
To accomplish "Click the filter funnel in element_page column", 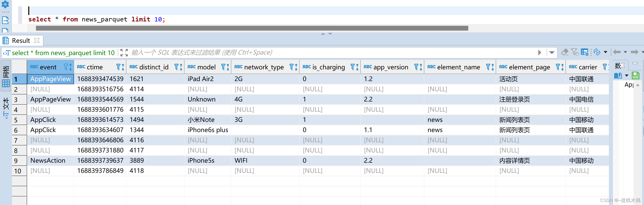I will point(558,67).
